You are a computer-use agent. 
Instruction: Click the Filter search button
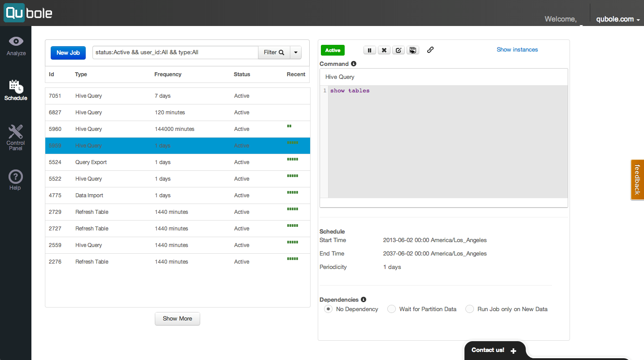point(274,52)
